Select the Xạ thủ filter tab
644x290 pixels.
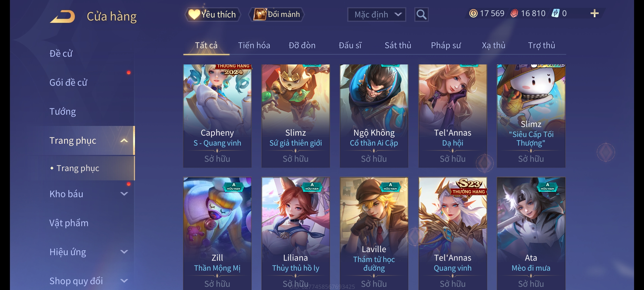click(493, 45)
